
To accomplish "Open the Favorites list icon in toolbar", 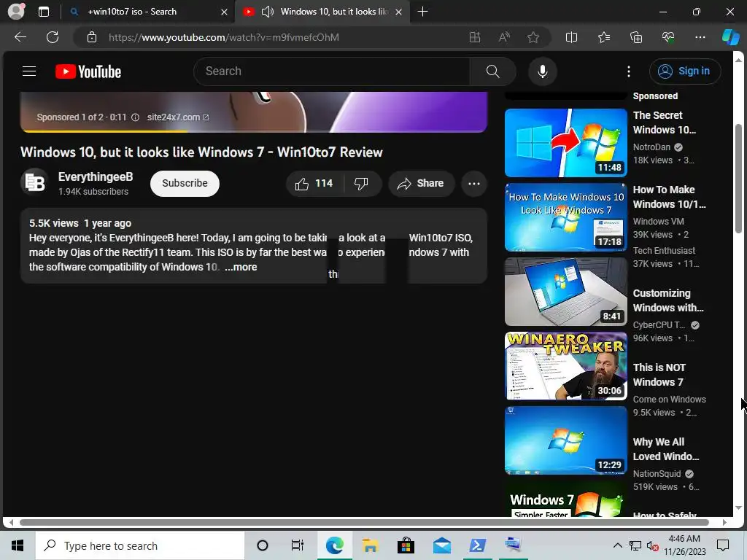I will tap(603, 37).
